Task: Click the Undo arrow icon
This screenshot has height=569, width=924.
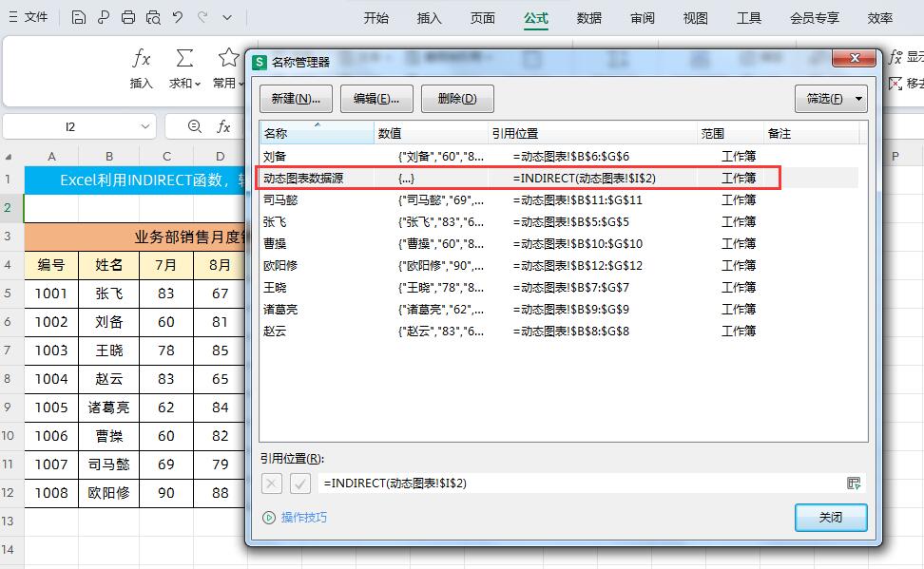Action: point(178,17)
